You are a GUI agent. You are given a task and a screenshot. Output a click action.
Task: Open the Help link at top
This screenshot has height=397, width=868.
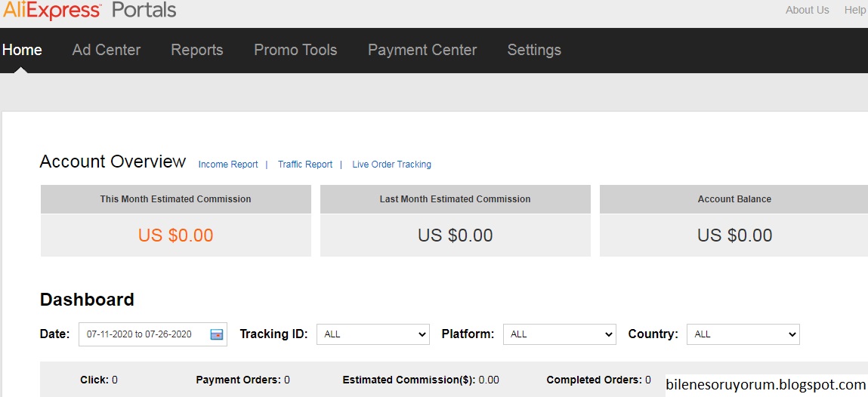click(855, 10)
